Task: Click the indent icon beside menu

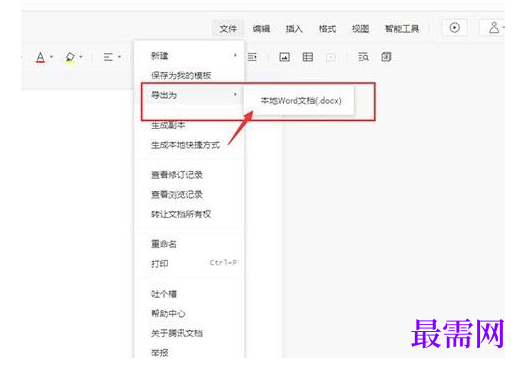Action: coord(252,57)
